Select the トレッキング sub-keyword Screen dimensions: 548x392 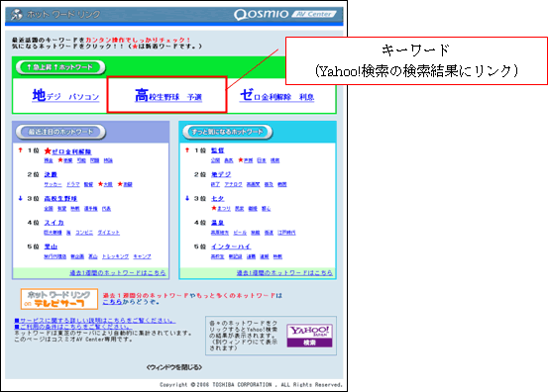pyautogui.click(x=115, y=256)
